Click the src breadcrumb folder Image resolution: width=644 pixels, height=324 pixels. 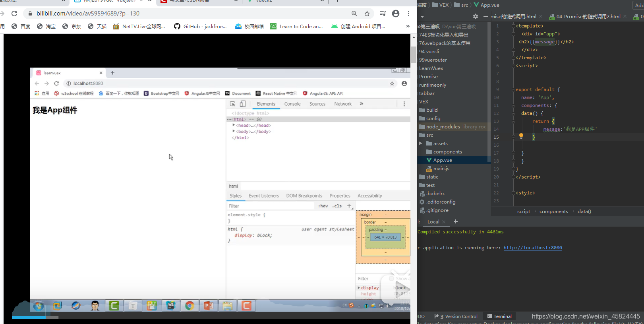461,5
